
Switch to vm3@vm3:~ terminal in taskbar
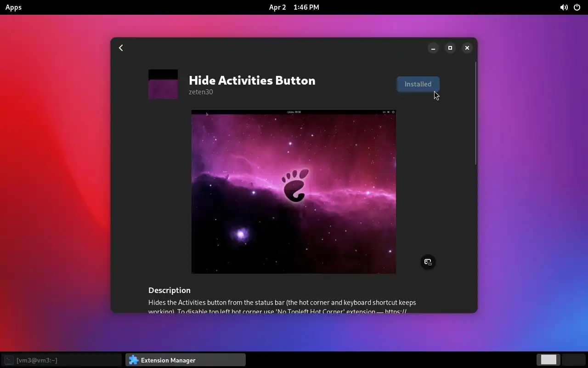coord(62,360)
